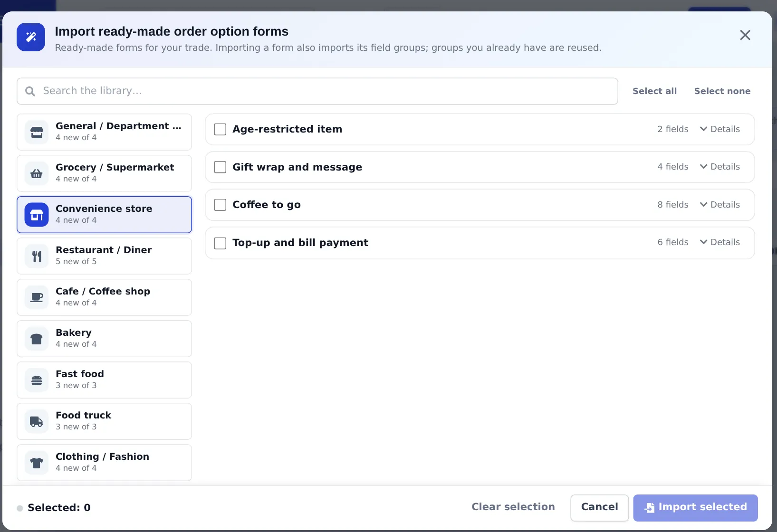The width and height of the screenshot is (777, 532).
Task: Click Select none link
Action: pos(722,91)
